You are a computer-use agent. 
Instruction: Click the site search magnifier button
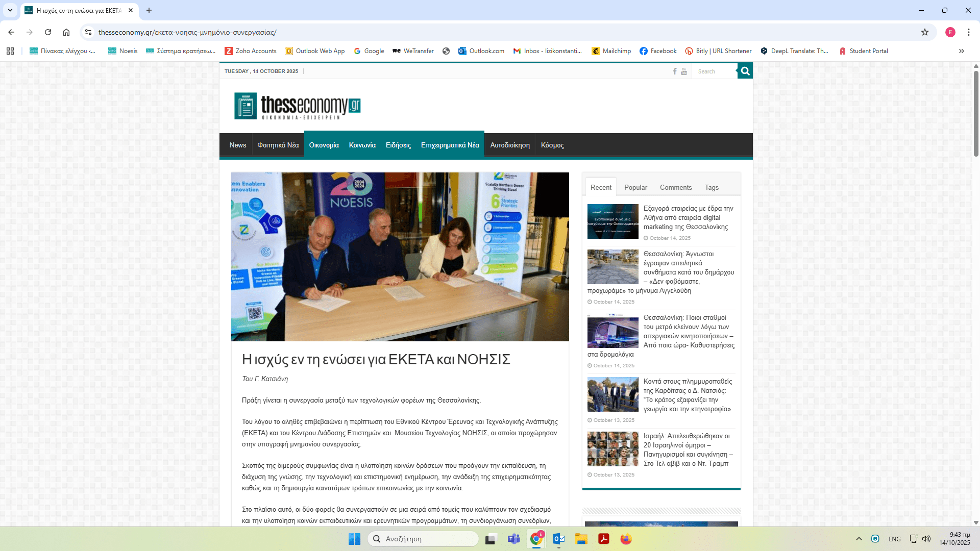[745, 71]
